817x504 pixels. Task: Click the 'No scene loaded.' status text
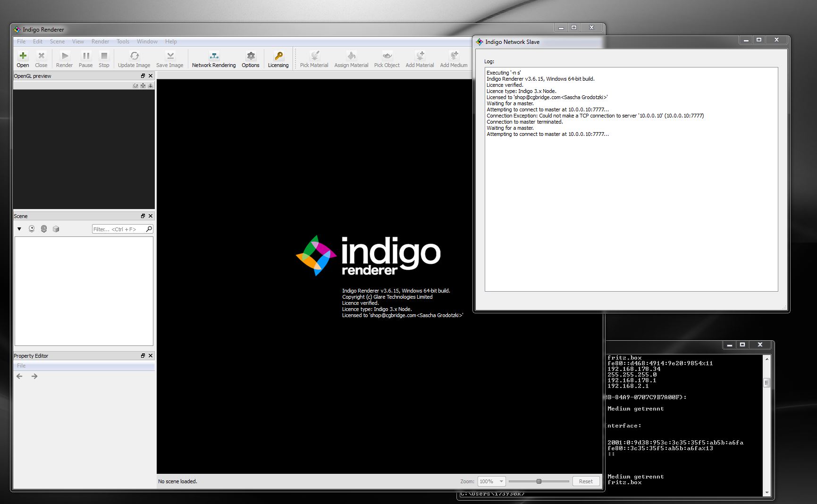[177, 481]
